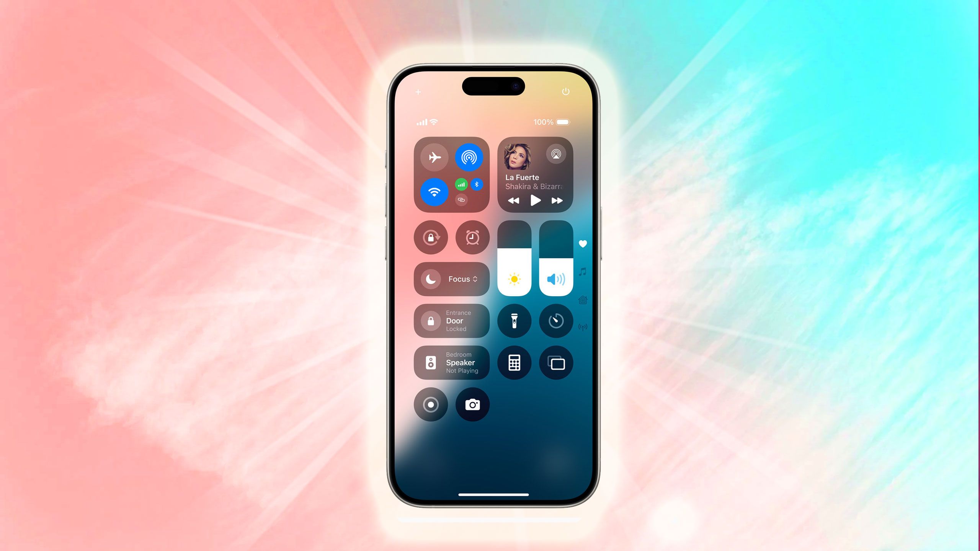Start Screen Recording

431,404
